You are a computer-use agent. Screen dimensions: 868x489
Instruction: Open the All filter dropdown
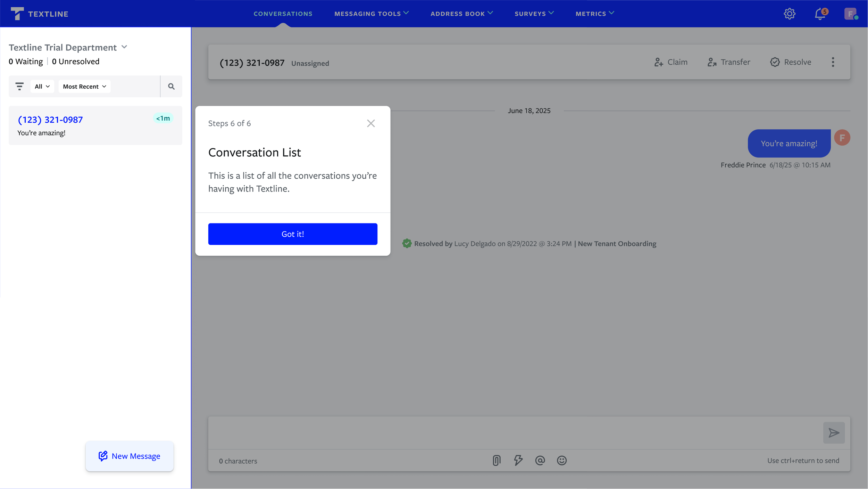coord(42,86)
